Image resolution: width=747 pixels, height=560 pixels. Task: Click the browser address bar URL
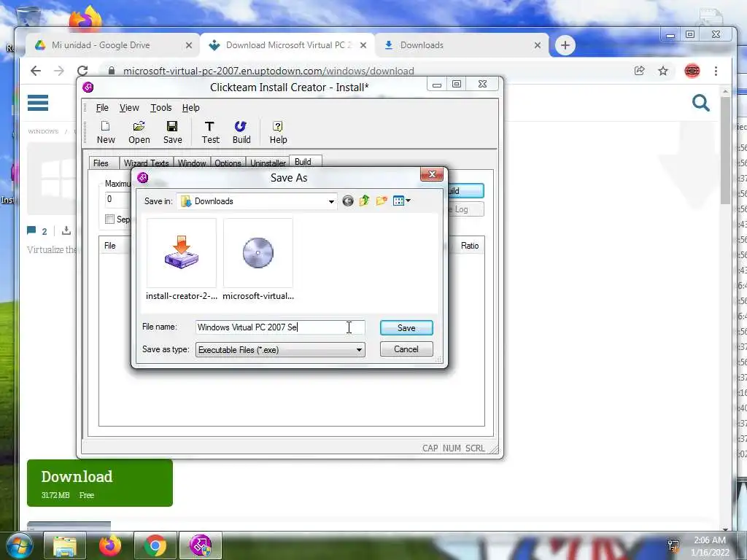click(268, 71)
